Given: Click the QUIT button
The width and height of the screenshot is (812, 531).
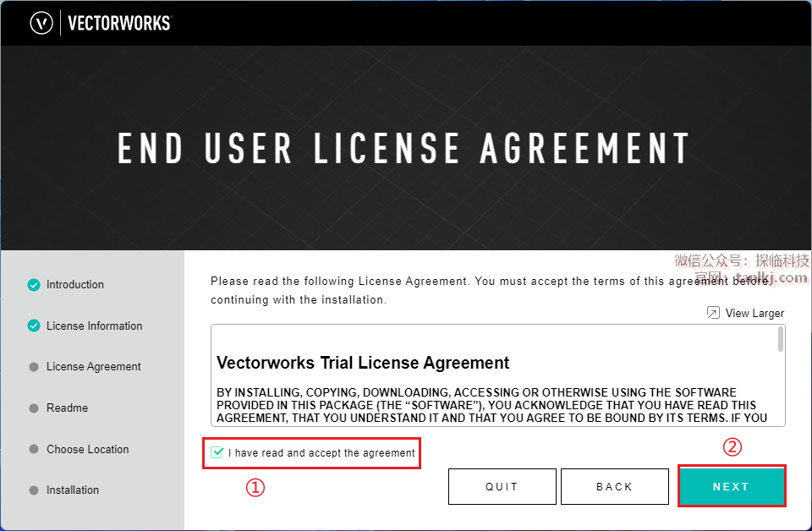Looking at the screenshot, I should (502, 486).
